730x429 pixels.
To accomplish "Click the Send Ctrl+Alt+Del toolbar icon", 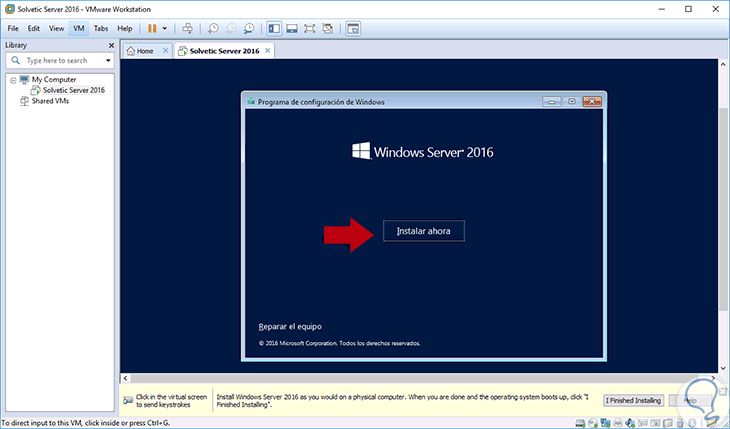I will point(188,28).
